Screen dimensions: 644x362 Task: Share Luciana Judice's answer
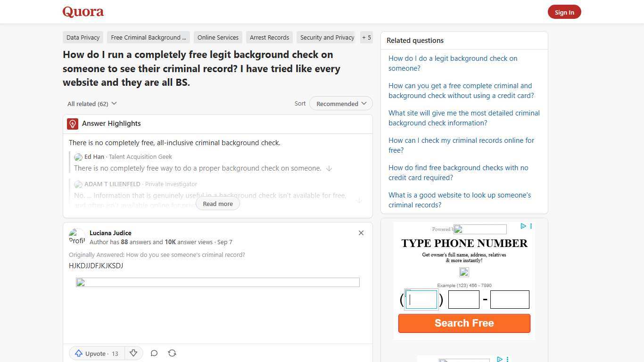click(172, 353)
